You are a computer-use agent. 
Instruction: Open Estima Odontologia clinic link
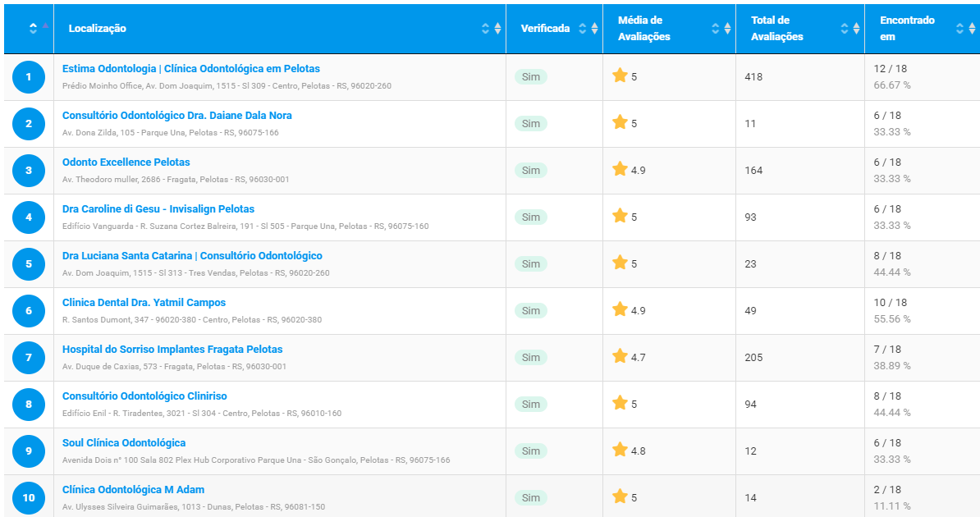[x=191, y=69]
